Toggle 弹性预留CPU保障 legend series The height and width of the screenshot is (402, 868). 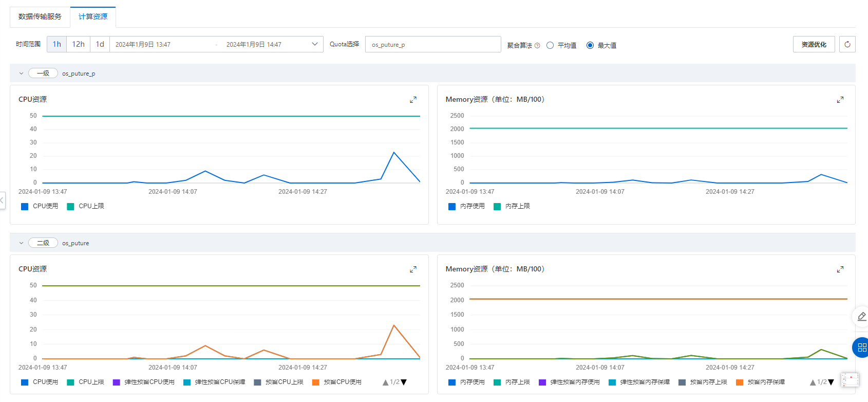[214, 382]
